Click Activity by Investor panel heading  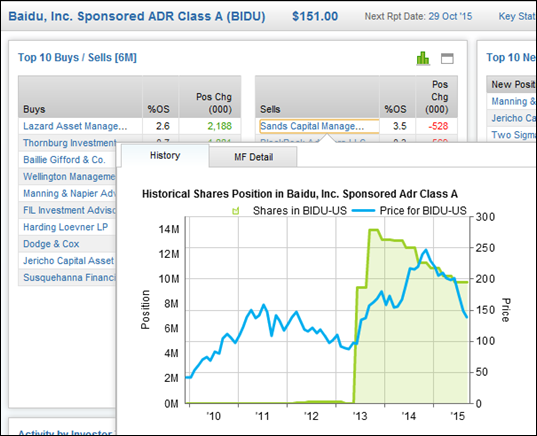[x=65, y=432]
